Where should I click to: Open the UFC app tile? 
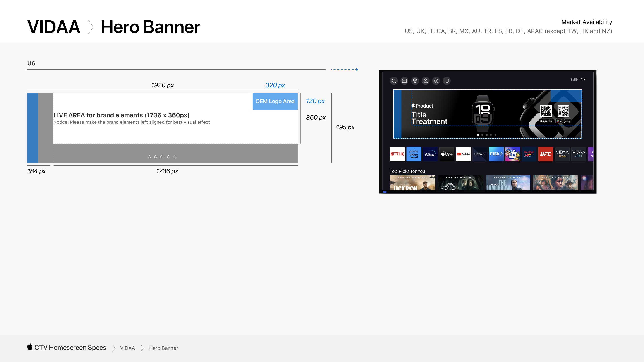(x=546, y=154)
